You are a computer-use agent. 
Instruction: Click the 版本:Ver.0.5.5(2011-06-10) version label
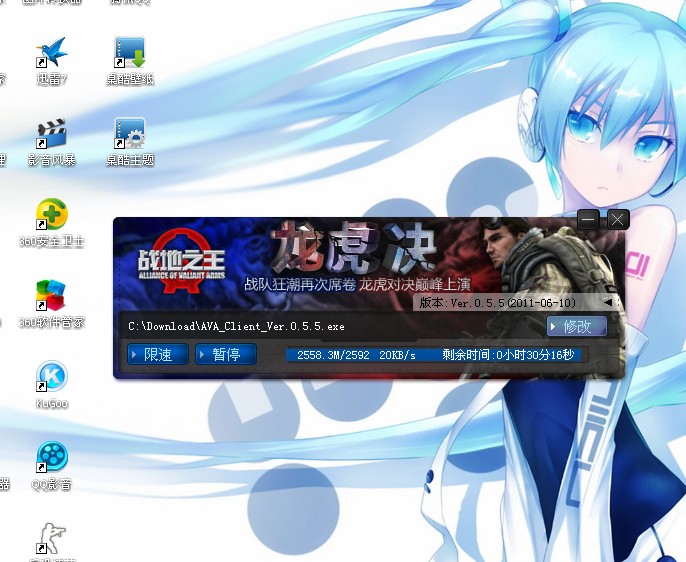tap(497, 303)
